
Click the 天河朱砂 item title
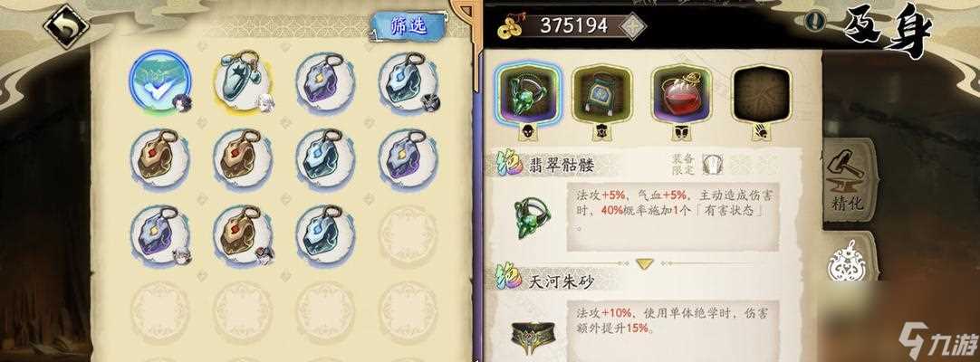(x=561, y=281)
